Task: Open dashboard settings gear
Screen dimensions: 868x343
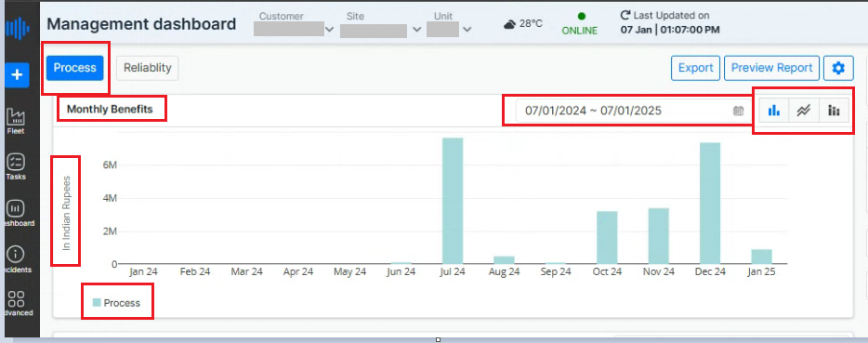Action: 838,68
